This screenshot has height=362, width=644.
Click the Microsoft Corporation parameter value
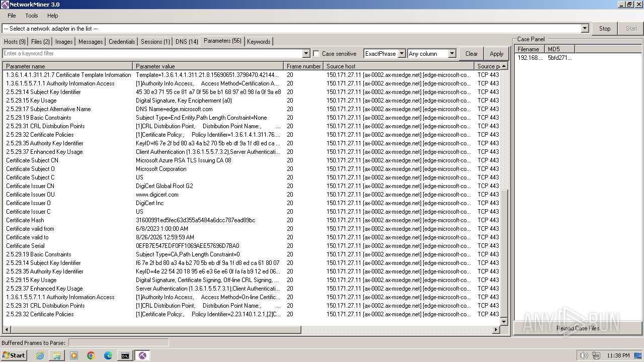point(161,169)
